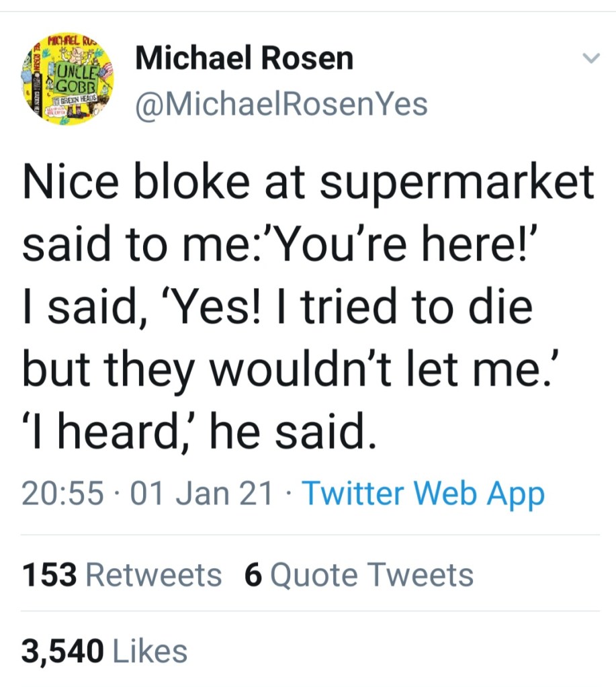The width and height of the screenshot is (616, 687).
Task: View the 3,540 Likes list
Action: pos(105,651)
